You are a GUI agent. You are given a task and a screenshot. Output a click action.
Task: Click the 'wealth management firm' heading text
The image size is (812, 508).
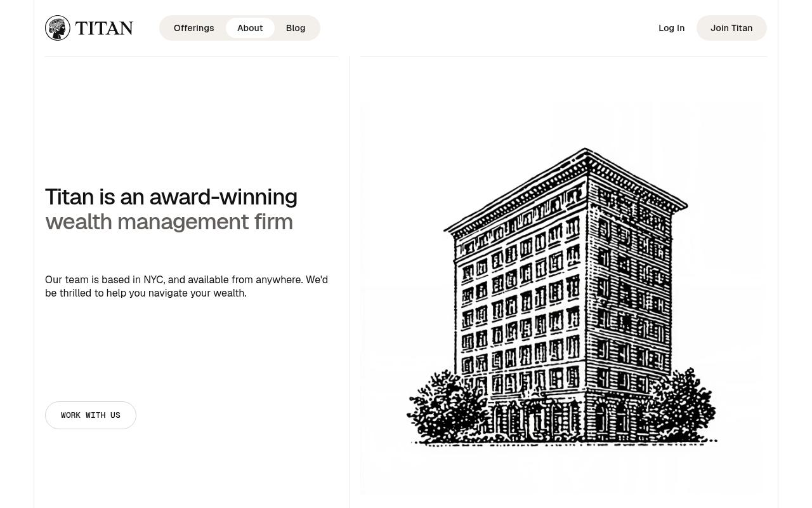pyautogui.click(x=169, y=222)
